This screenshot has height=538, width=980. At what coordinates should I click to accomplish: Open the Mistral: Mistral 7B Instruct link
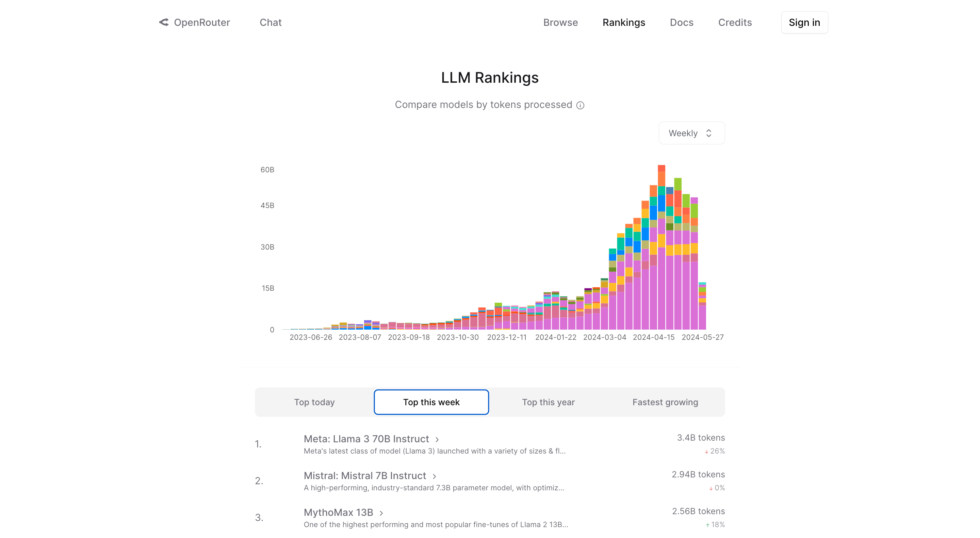pos(364,476)
